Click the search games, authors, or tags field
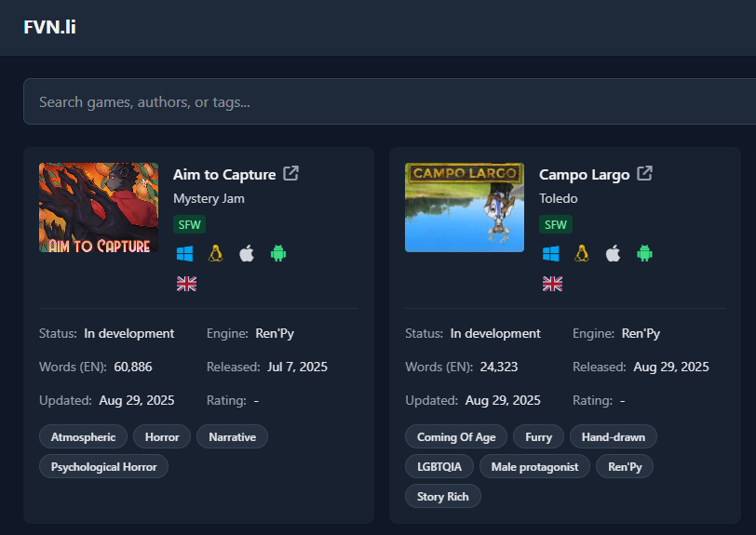This screenshot has height=535, width=756. pos(389,102)
